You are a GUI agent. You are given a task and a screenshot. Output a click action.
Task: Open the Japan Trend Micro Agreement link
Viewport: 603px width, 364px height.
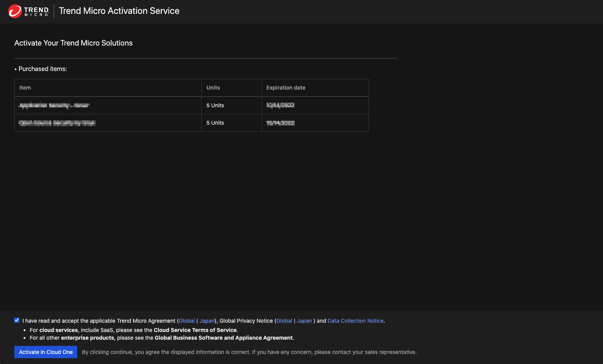tap(207, 321)
